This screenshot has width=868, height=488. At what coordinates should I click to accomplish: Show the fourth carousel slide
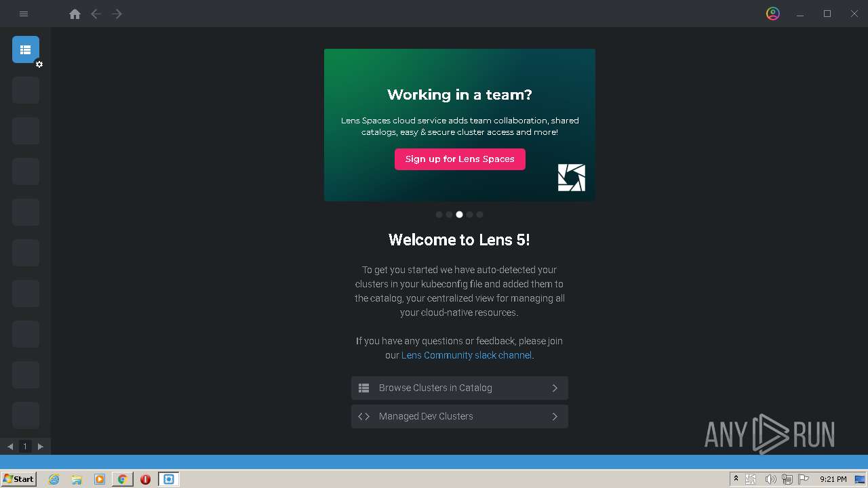pos(469,214)
